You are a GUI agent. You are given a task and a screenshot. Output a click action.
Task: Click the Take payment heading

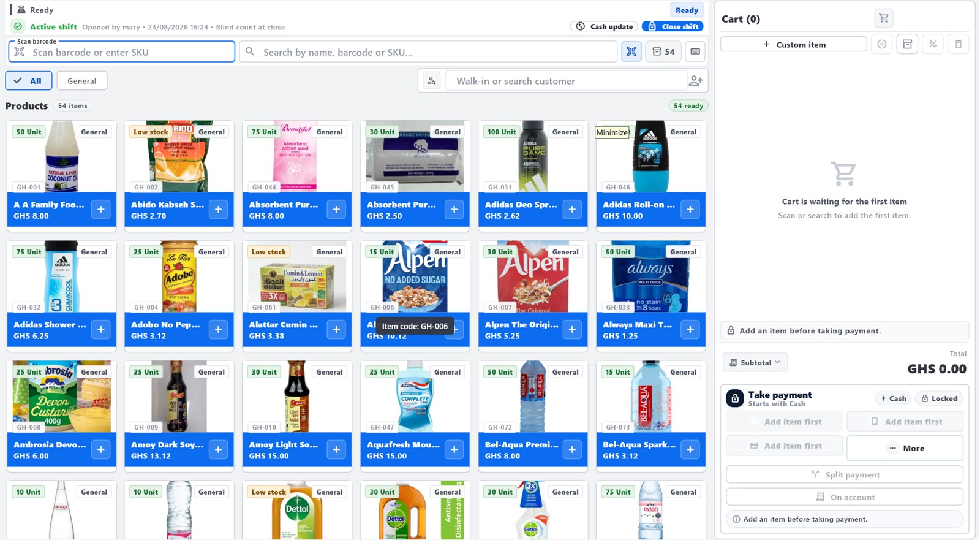[780, 395]
